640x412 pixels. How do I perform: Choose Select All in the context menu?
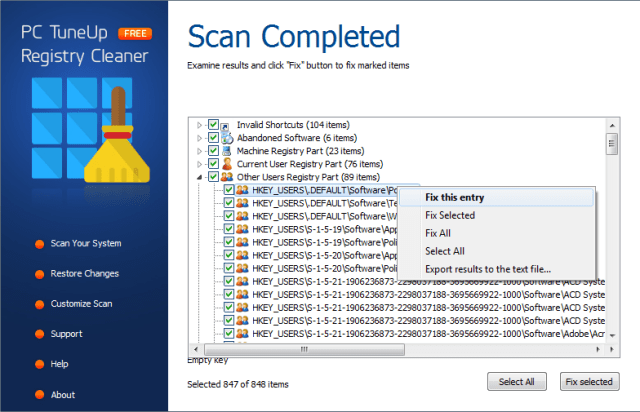pyautogui.click(x=496, y=252)
